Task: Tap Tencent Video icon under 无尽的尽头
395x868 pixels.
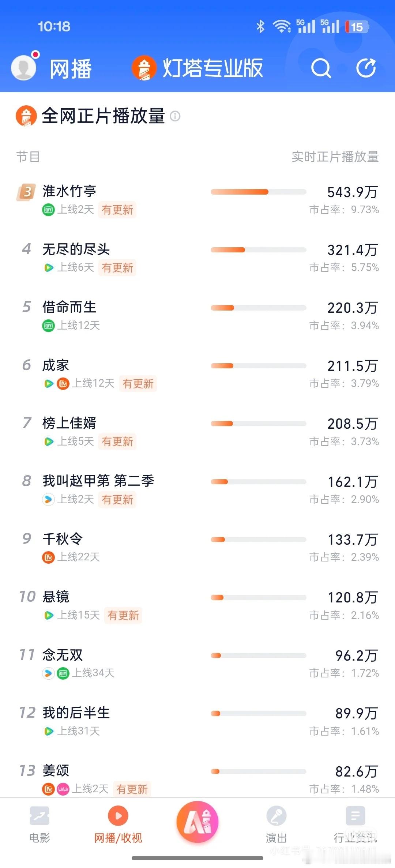Action: coord(48,268)
